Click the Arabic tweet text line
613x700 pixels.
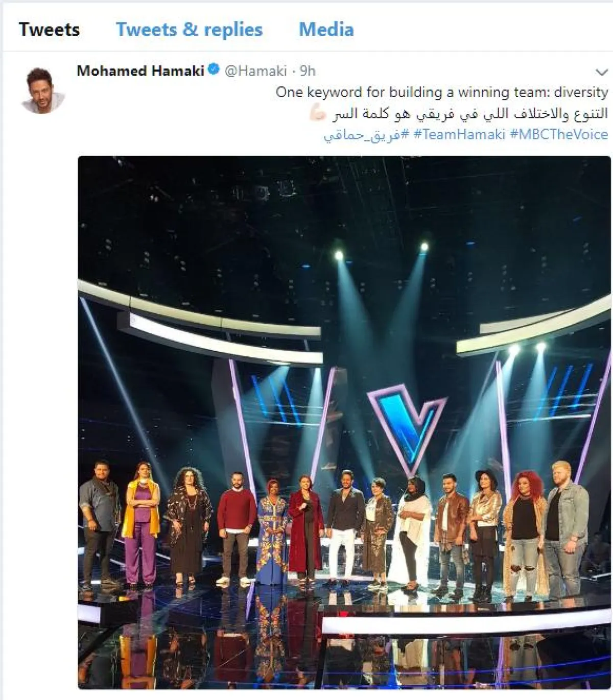click(x=470, y=113)
